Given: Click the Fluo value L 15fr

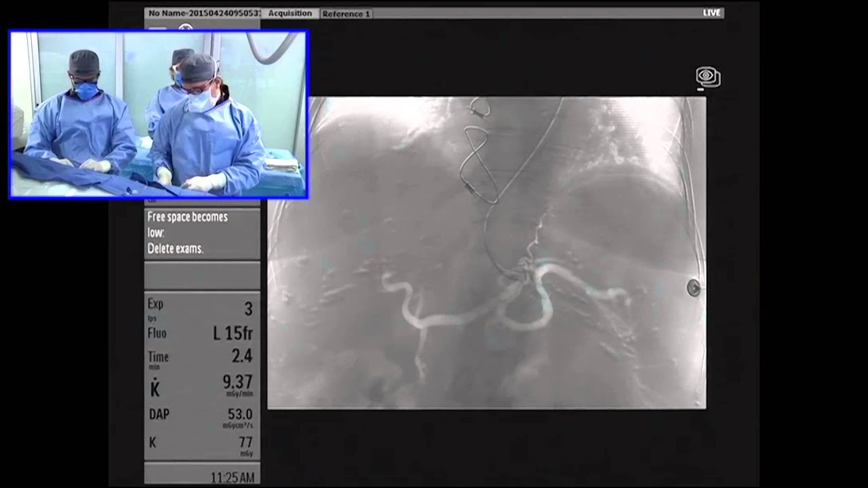Looking at the screenshot, I should coord(233,333).
